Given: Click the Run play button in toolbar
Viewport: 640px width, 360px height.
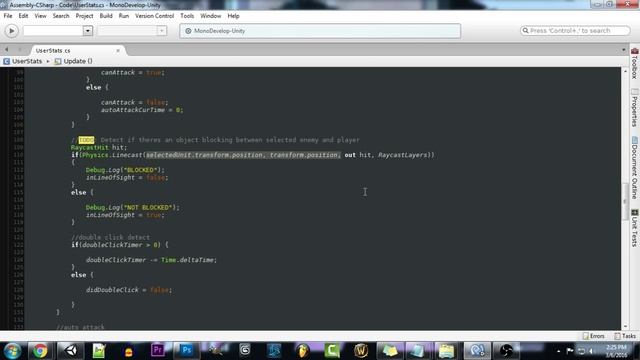Looking at the screenshot, I should click(x=11, y=31).
